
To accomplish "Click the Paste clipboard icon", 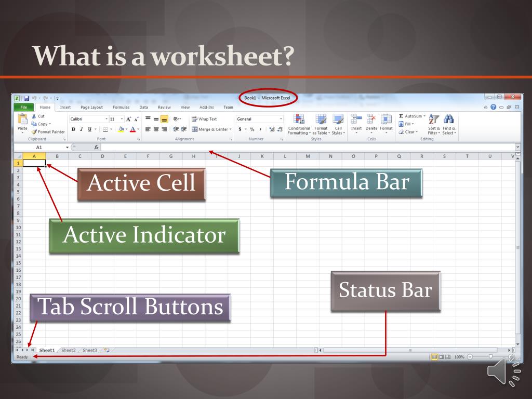I will click(22, 119).
